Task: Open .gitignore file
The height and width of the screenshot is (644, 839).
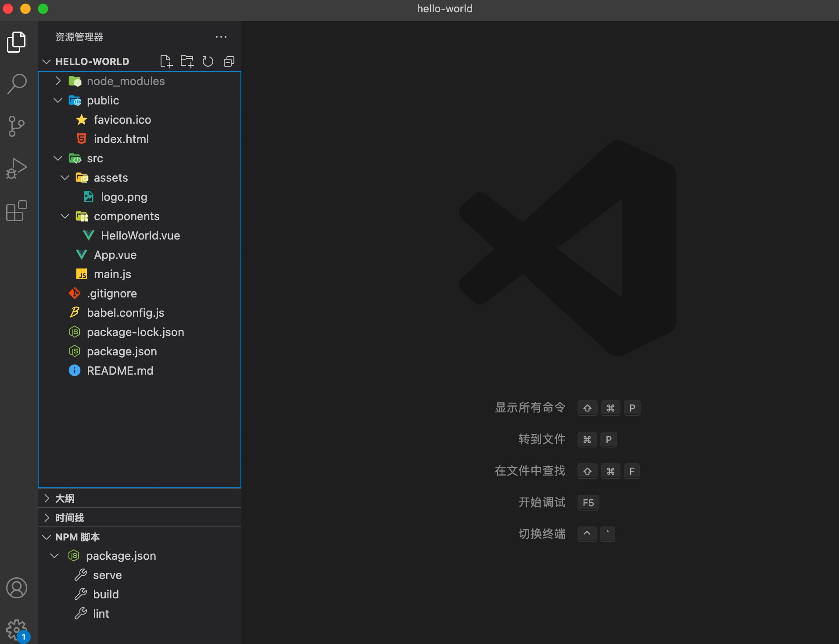Action: pyautogui.click(x=111, y=293)
